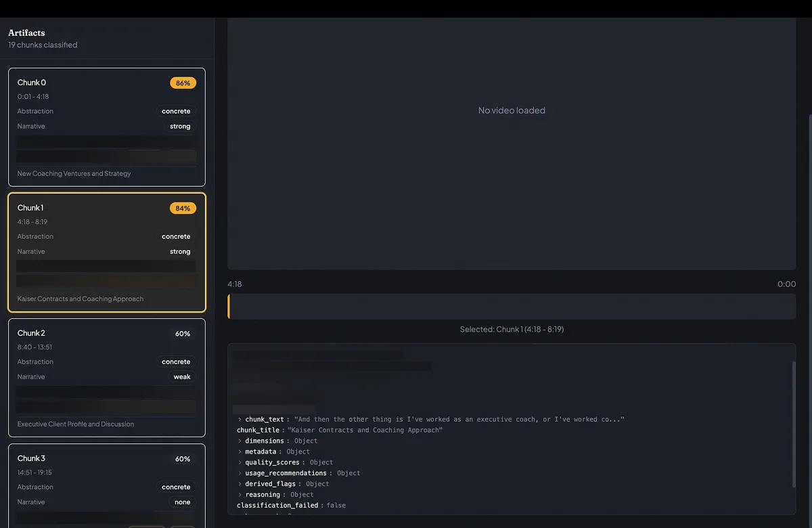Screen dimensions: 812x528
Task: Click the 84% score badge on Chunk 1
Action: point(183,208)
